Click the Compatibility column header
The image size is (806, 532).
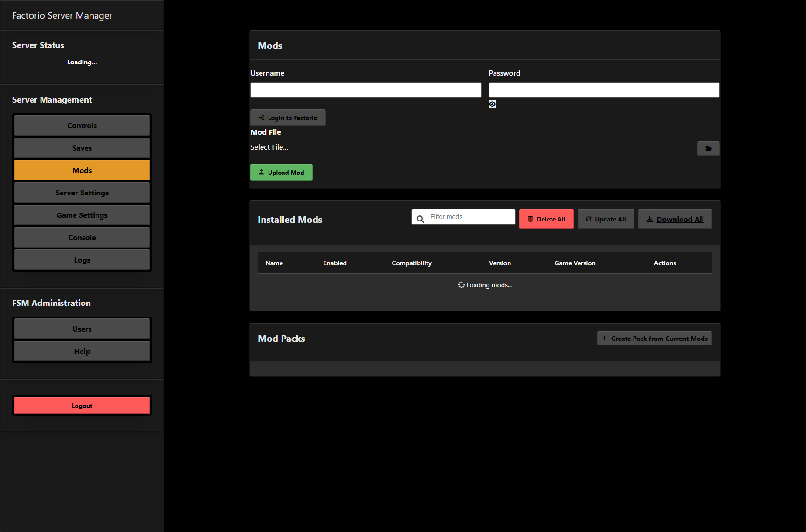click(412, 263)
